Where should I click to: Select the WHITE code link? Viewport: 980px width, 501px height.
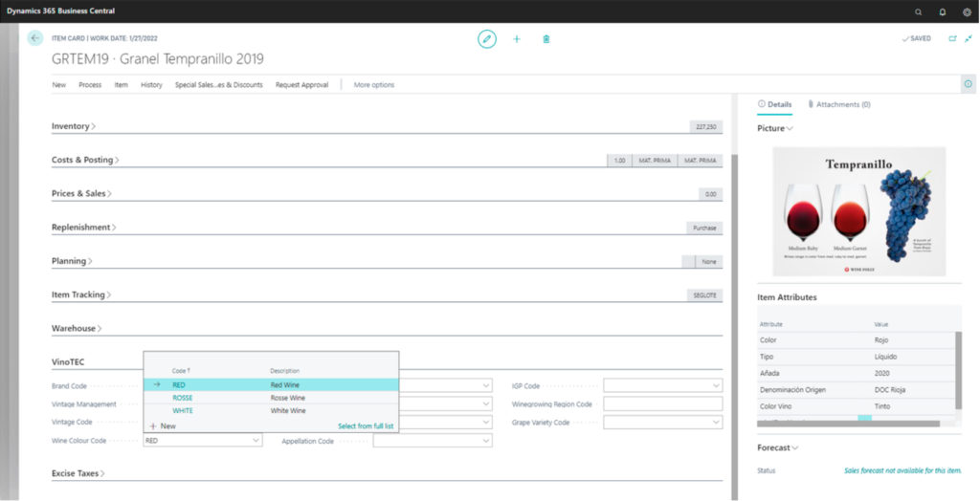(183, 411)
